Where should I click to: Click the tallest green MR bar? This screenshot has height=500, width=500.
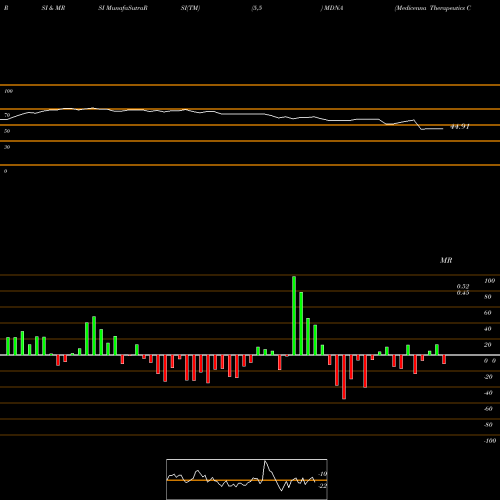pos(294,315)
